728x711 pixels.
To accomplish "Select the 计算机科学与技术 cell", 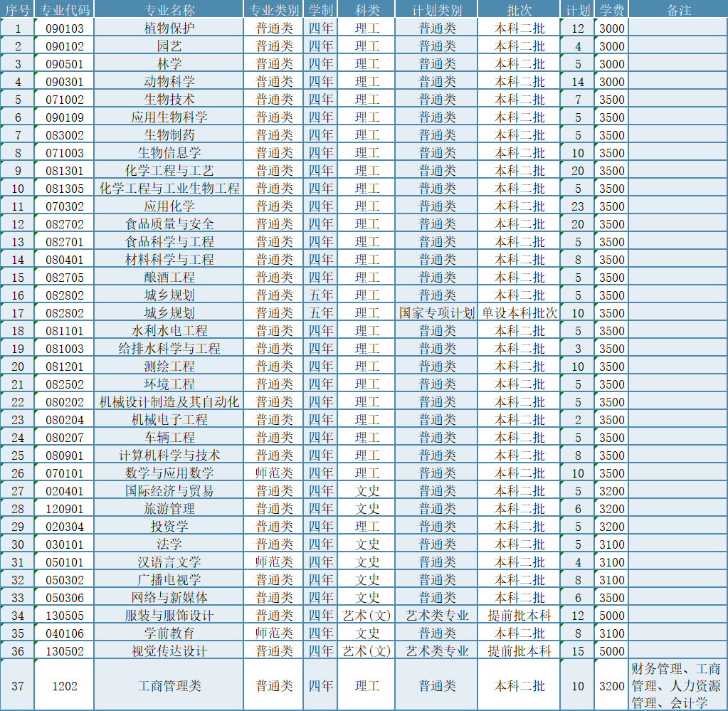I will (169, 455).
